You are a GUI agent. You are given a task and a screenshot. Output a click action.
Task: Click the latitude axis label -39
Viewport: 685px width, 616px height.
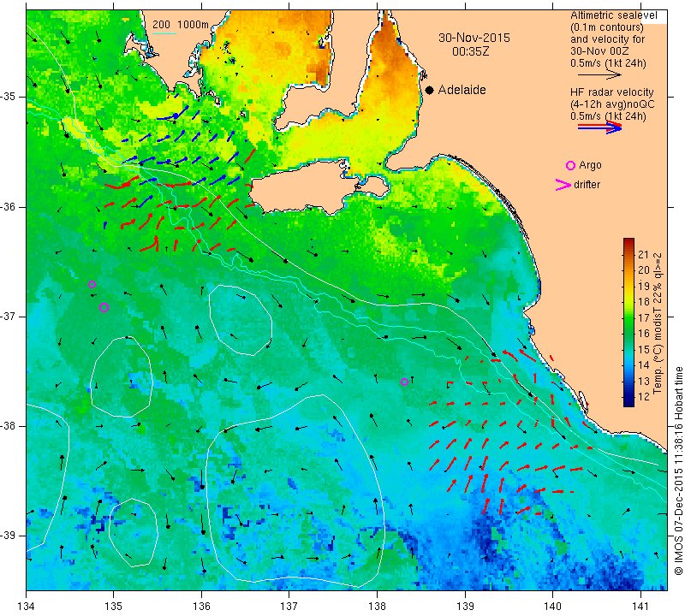pos(8,536)
